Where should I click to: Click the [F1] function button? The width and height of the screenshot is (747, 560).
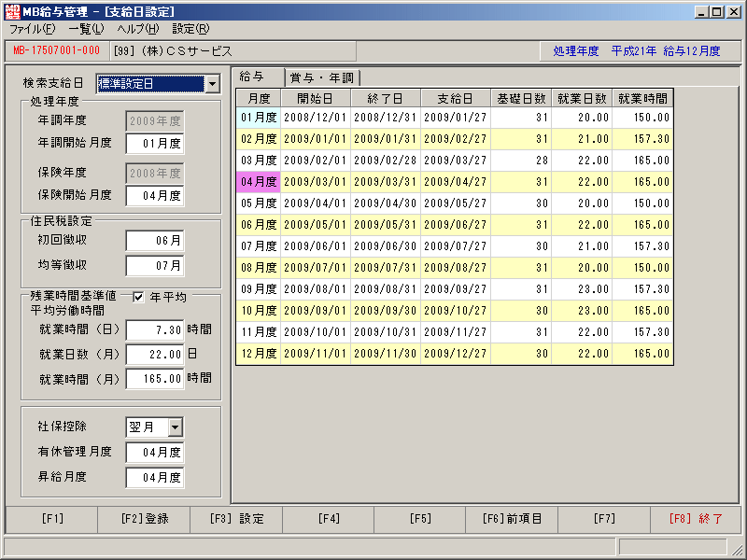(x=52, y=519)
